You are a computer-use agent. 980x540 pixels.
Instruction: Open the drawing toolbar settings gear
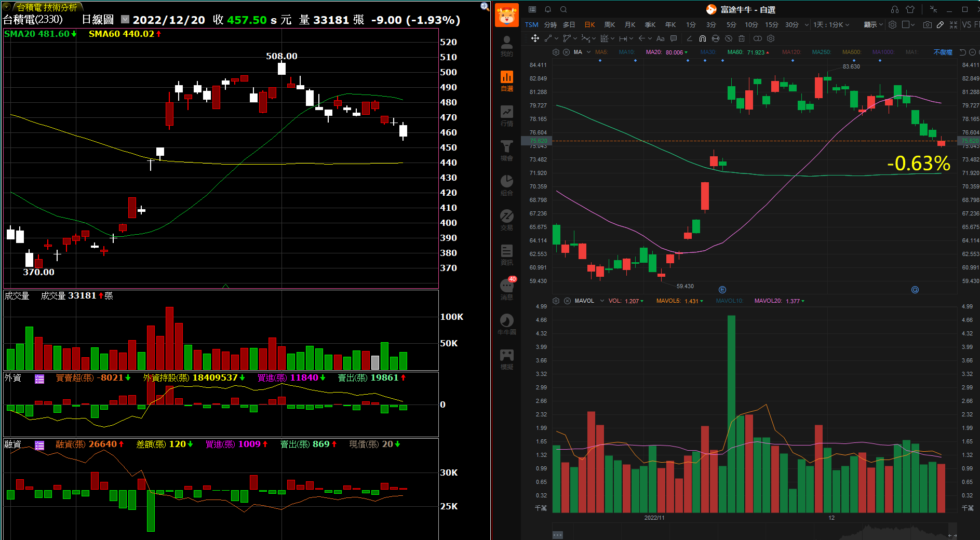[771, 38]
